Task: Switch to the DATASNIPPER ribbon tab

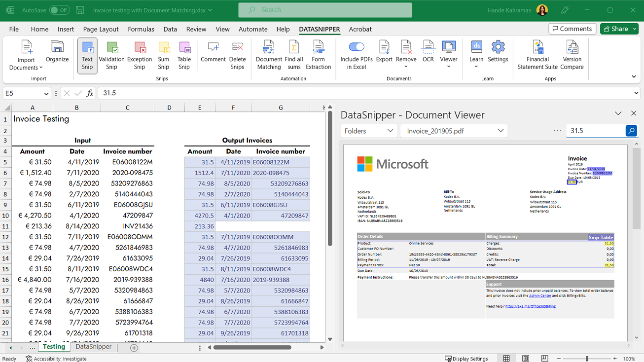Action: point(320,29)
